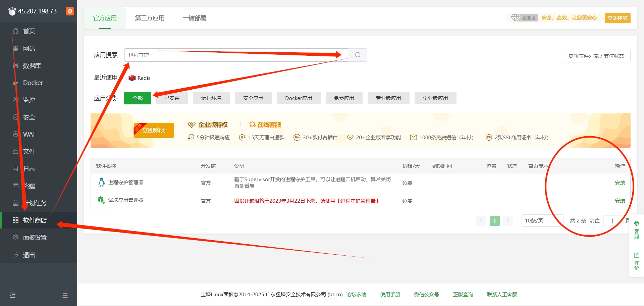Screen dimensions: 644x306
Task: Select the 安全应用 category filter
Action: point(253,98)
